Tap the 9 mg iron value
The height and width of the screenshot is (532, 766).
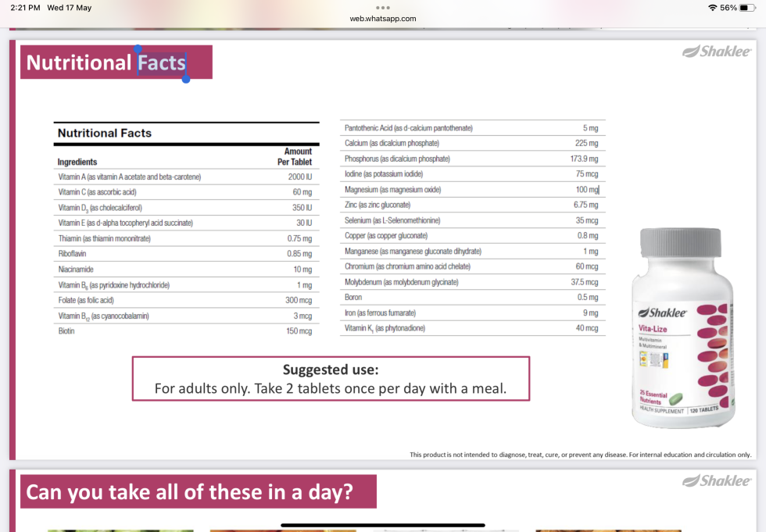(591, 312)
